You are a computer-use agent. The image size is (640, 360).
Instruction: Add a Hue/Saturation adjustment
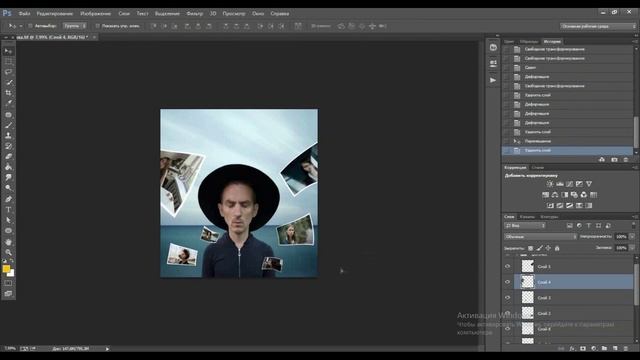click(545, 195)
